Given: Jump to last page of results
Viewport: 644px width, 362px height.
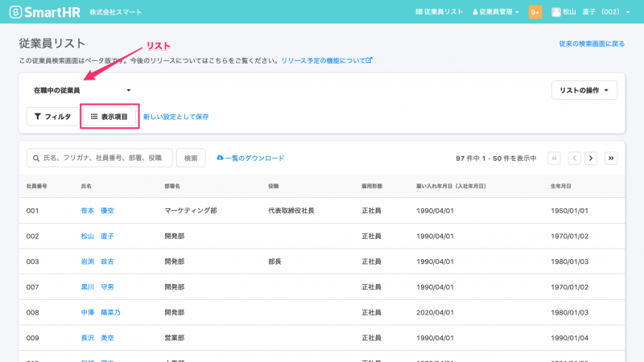Looking at the screenshot, I should (611, 158).
